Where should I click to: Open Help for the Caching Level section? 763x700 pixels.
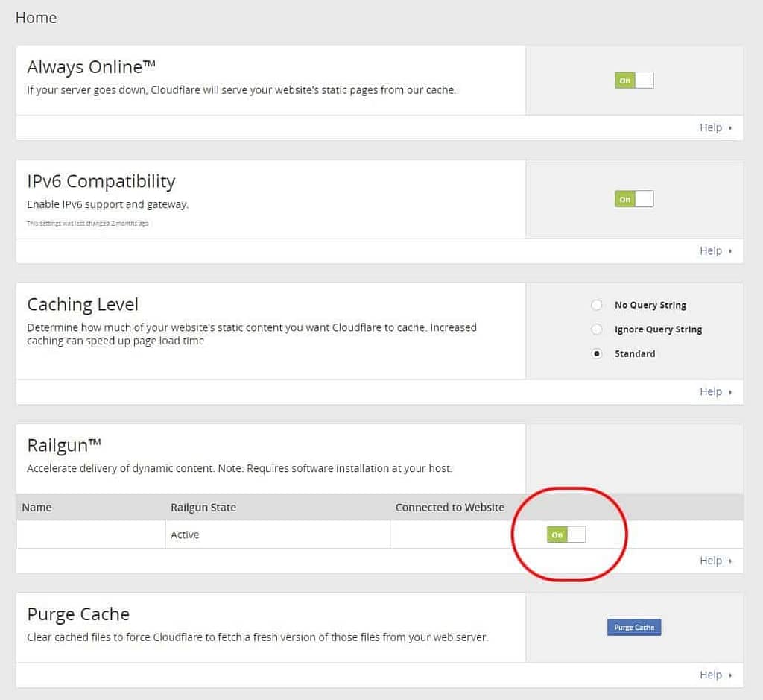[x=715, y=392]
